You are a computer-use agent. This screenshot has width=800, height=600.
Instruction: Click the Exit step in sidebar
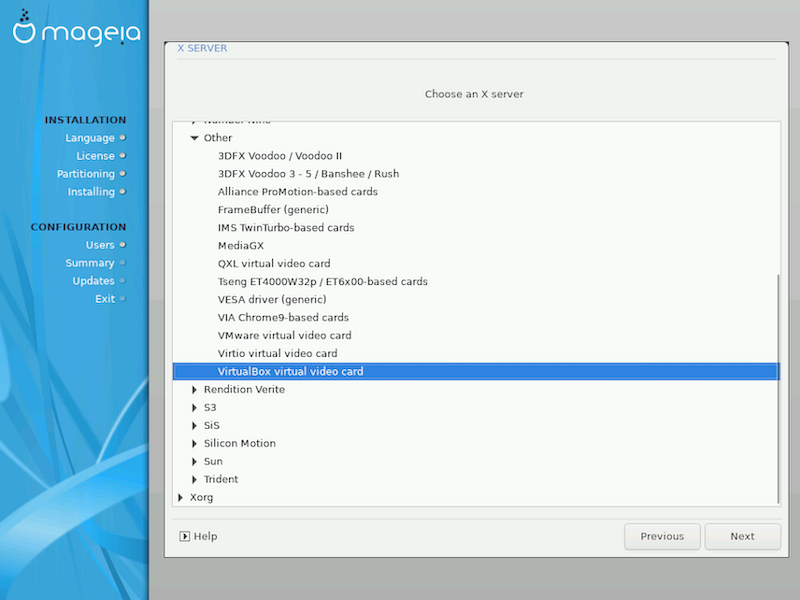click(105, 299)
